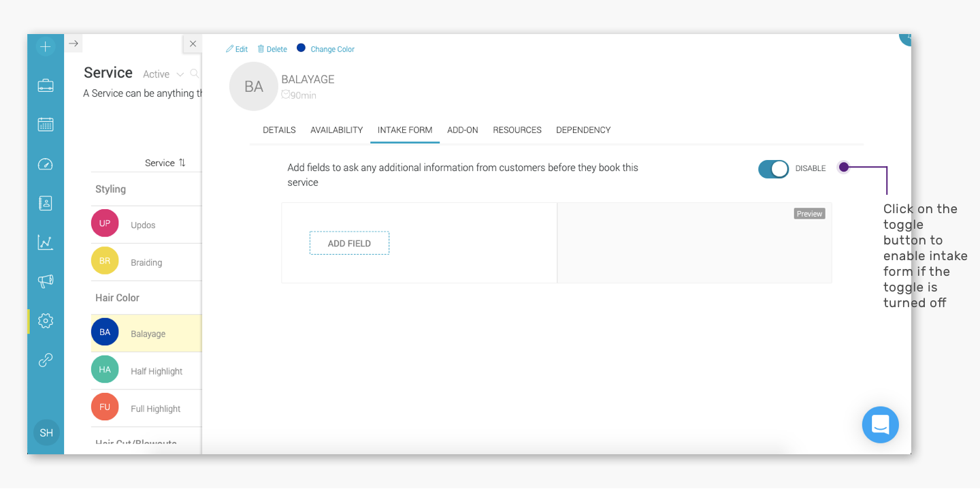Open the contacts book icon
This screenshot has width=980, height=489.
[46, 203]
